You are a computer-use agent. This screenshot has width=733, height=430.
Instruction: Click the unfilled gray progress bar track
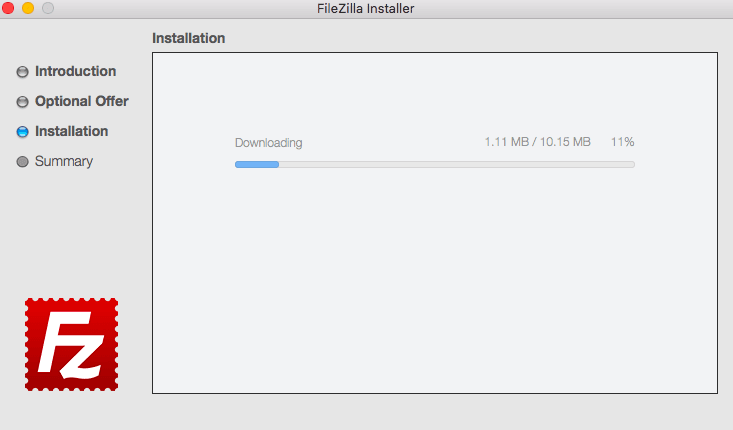[x=455, y=164]
